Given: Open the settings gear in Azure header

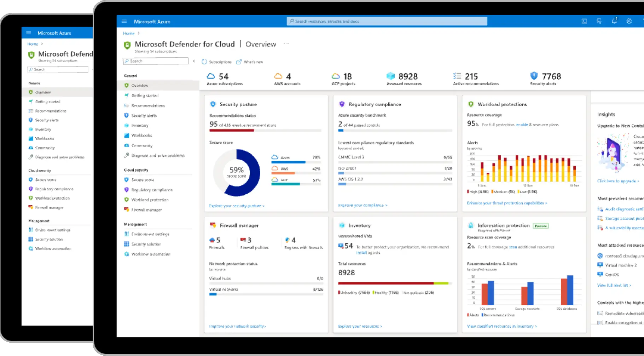Looking at the screenshot, I should tap(629, 21).
